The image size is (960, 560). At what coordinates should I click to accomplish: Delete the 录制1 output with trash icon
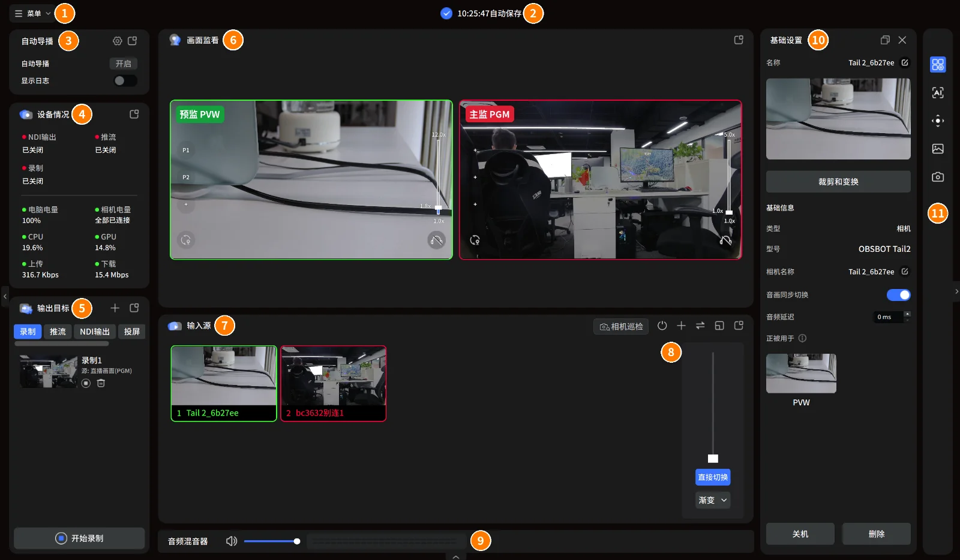click(101, 383)
